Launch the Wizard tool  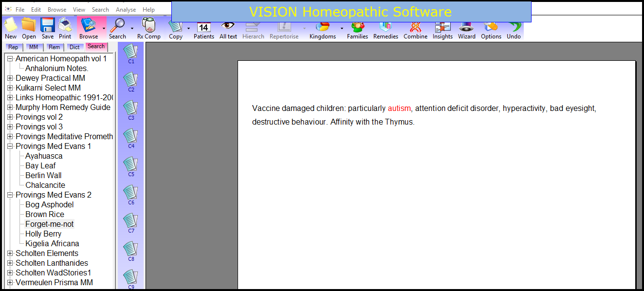[x=466, y=28]
